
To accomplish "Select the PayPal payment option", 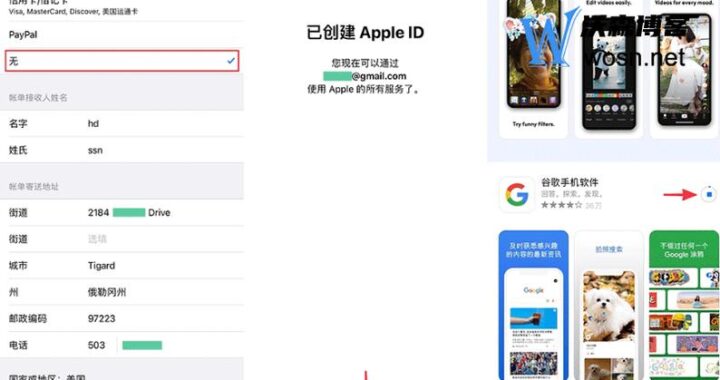I will tap(122, 35).
